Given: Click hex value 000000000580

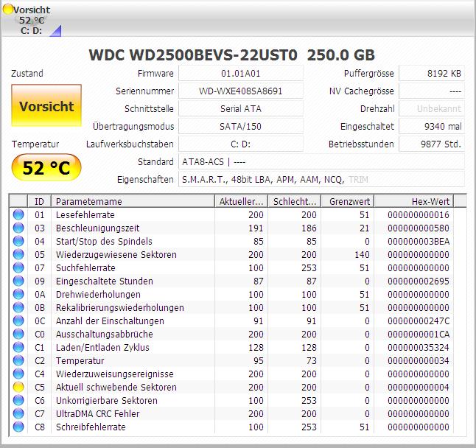Looking at the screenshot, I should point(419,228).
